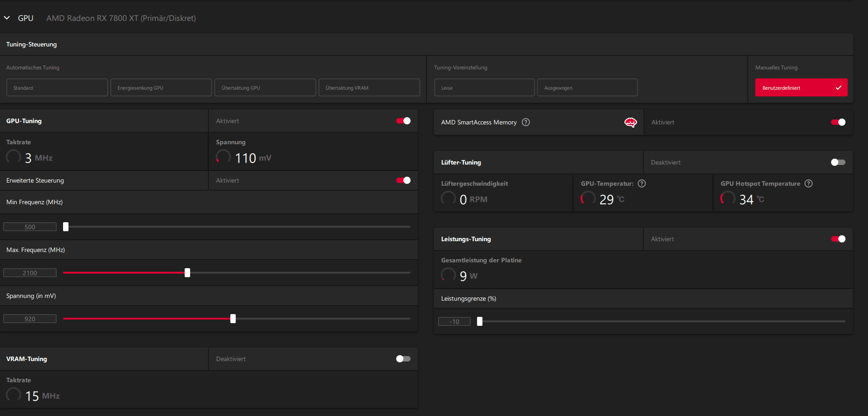Click the Leistungsgrenze value field -10
Image resolution: width=868 pixels, height=416 pixels.
(x=454, y=321)
